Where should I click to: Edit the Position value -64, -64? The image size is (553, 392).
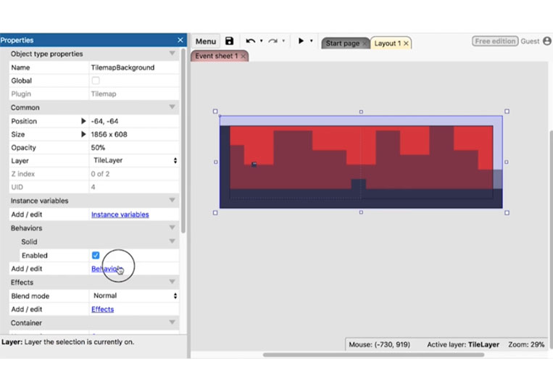[134, 121]
